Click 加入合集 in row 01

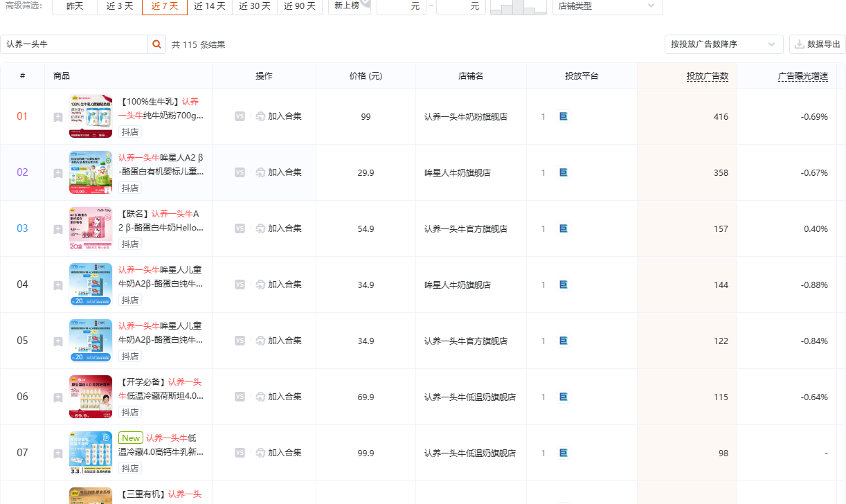tap(278, 116)
